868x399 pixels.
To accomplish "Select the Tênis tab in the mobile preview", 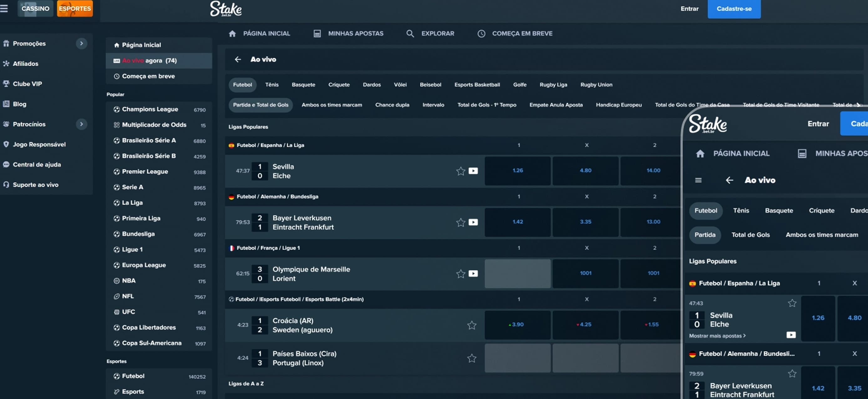I will (x=741, y=211).
